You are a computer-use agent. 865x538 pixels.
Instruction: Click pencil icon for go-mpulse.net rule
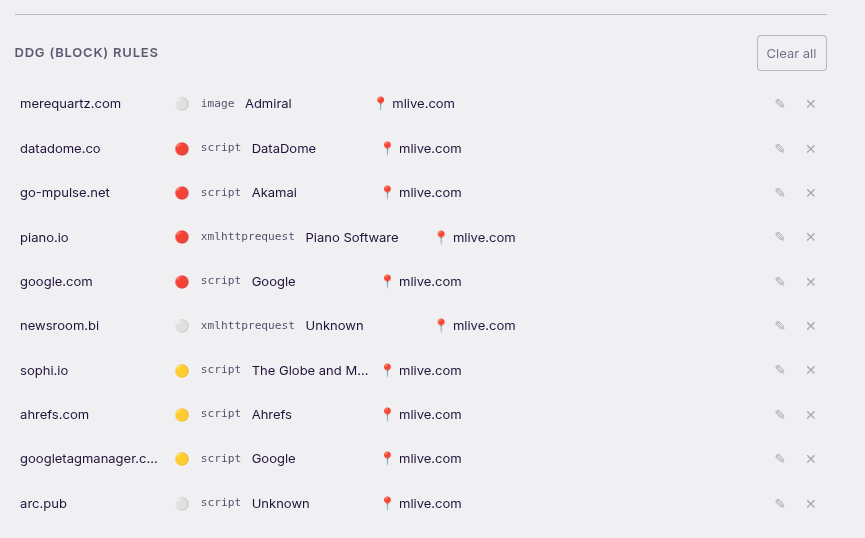click(779, 193)
